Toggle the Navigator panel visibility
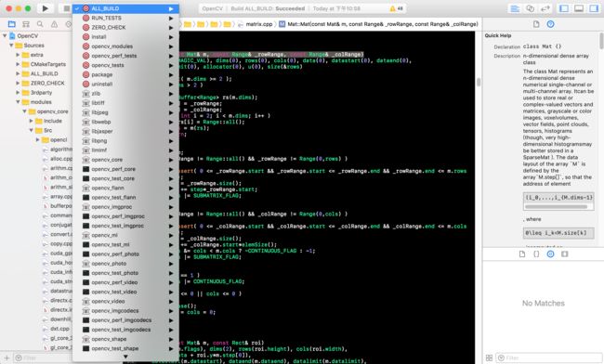The width and height of the screenshot is (604, 364). tap(564, 8)
